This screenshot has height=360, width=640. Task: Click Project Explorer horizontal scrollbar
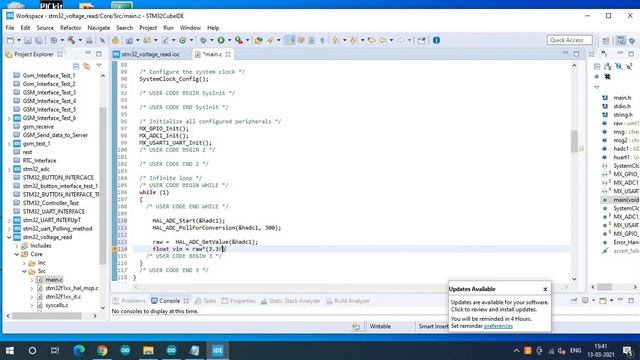(47, 316)
